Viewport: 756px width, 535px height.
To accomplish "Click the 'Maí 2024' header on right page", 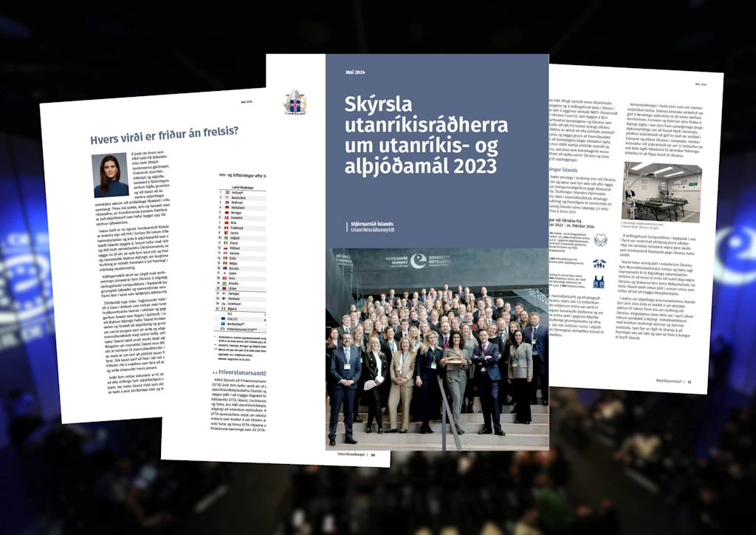I will [701, 84].
